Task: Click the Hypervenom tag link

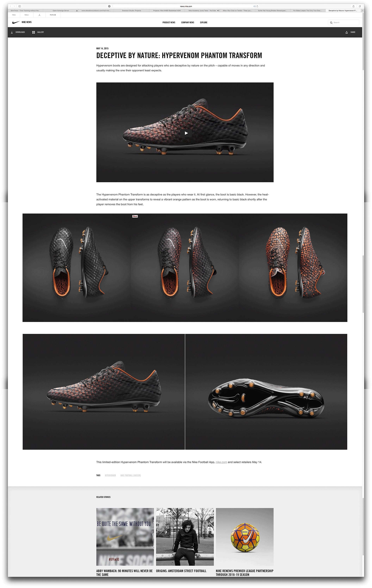Action: pos(110,475)
